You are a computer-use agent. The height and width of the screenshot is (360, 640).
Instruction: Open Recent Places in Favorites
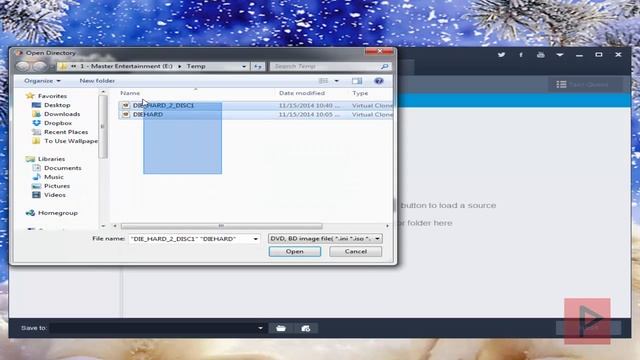click(66, 132)
